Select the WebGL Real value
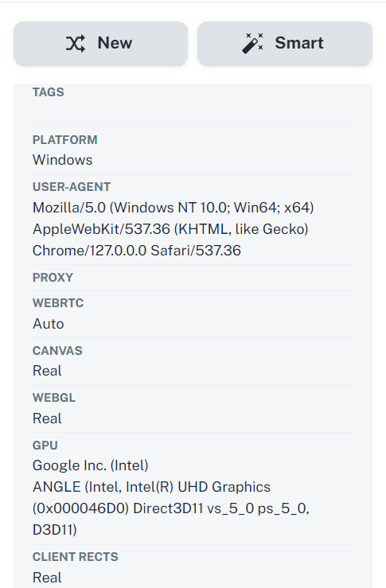This screenshot has width=386, height=588. (x=47, y=419)
